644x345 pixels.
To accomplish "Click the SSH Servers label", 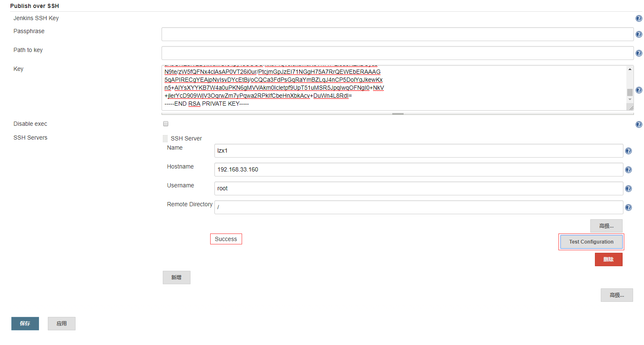I will [30, 137].
